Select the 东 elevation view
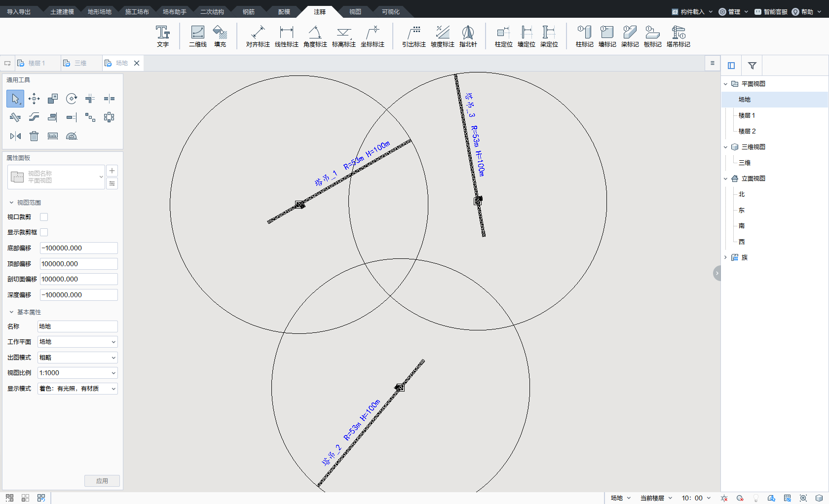The image size is (829, 504). click(742, 210)
